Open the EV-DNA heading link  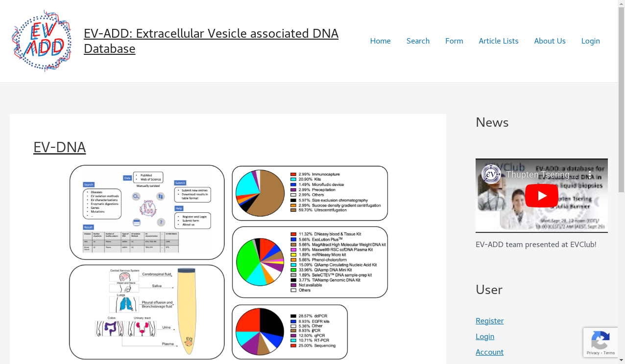[60, 147]
